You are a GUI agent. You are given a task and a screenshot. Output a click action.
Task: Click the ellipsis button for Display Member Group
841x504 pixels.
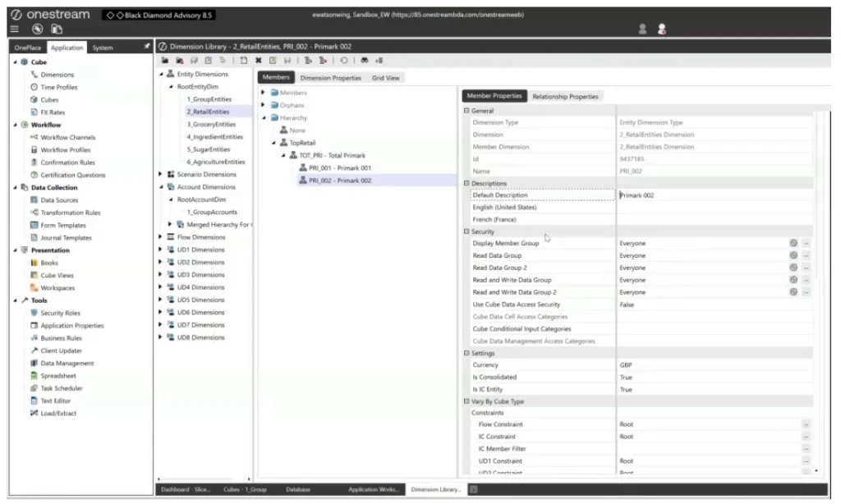click(x=807, y=244)
